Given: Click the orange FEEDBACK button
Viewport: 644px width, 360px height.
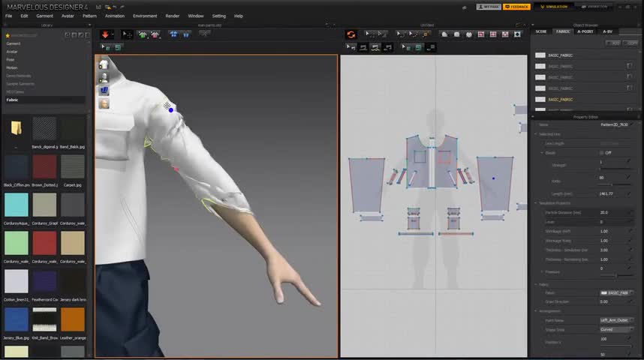Looking at the screenshot, I should (516, 7).
